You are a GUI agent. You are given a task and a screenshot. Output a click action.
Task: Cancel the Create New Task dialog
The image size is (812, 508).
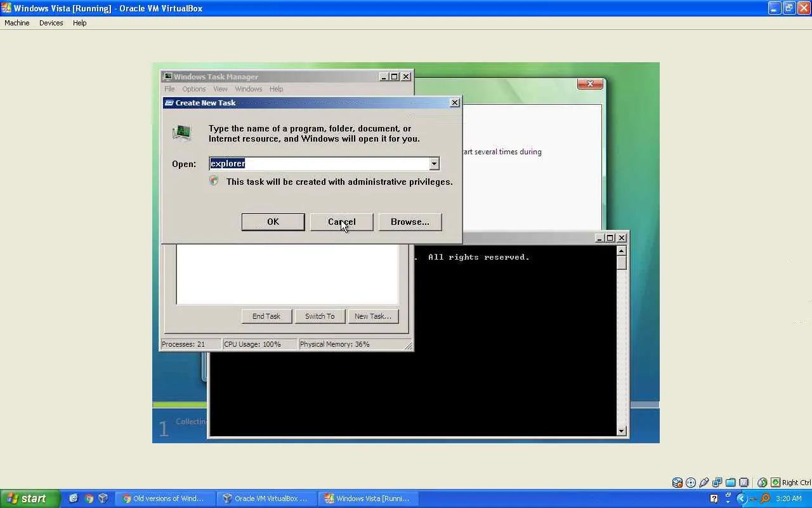click(x=341, y=222)
